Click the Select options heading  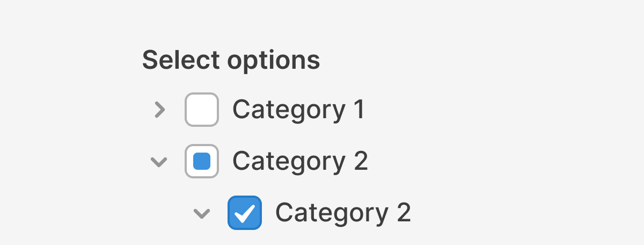click(x=231, y=60)
